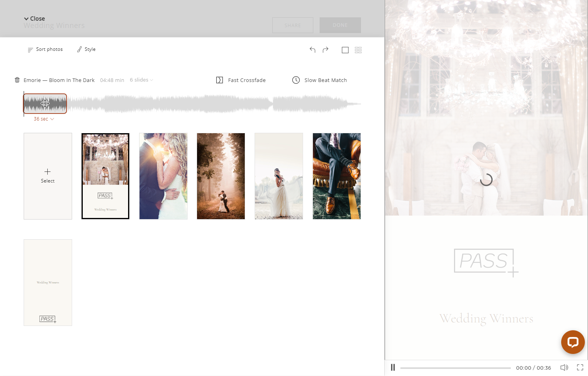
Task: Switch to single slide view icon
Action: tap(345, 50)
